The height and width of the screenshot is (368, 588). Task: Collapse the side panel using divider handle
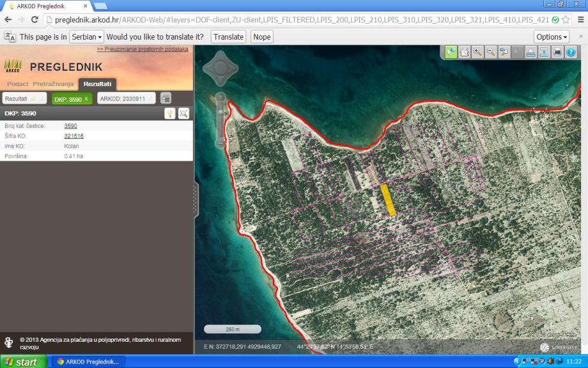click(195, 200)
